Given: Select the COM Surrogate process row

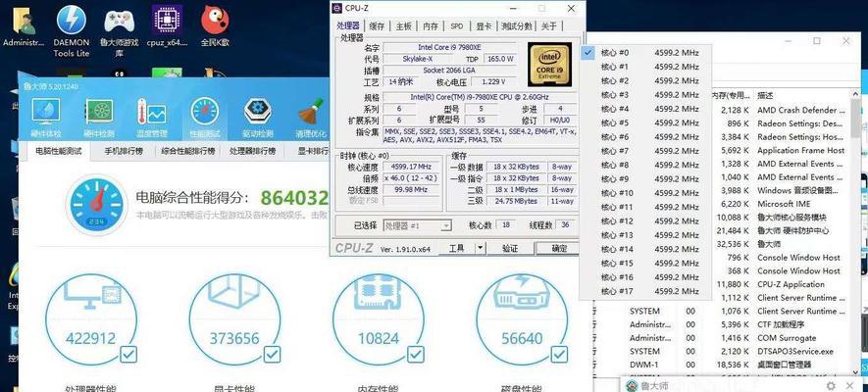Looking at the screenshot, I should (x=722, y=338).
